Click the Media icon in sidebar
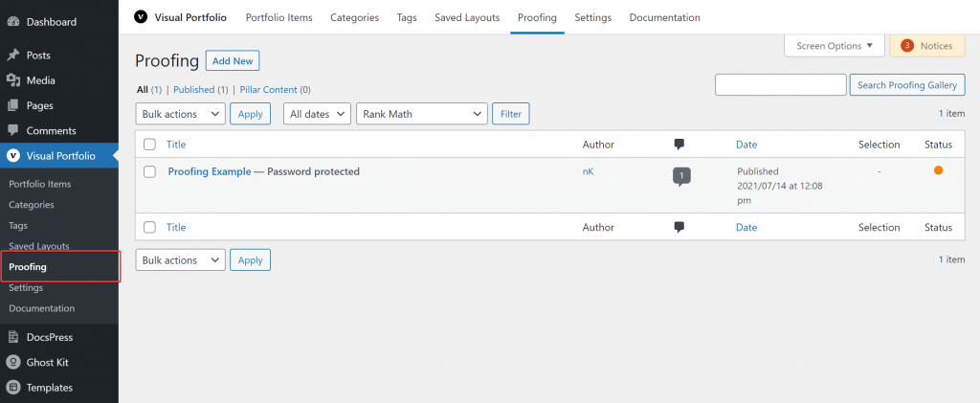980x403 pixels. pyautogui.click(x=13, y=80)
